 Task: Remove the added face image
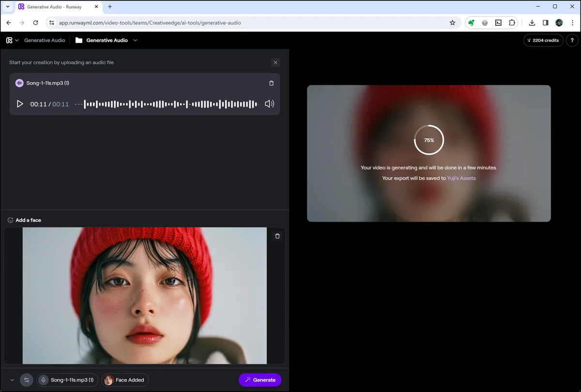[277, 236]
